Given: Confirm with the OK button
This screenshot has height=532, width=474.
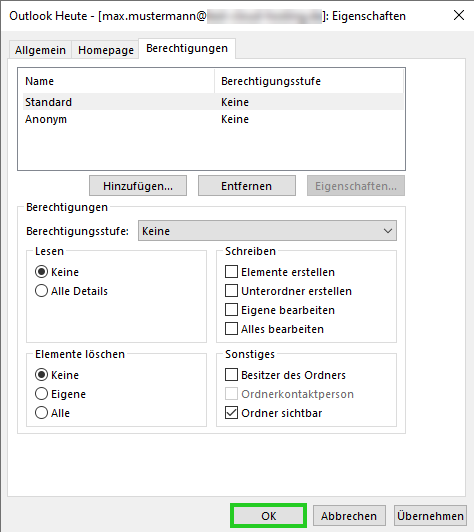Looking at the screenshot, I should tap(268, 516).
